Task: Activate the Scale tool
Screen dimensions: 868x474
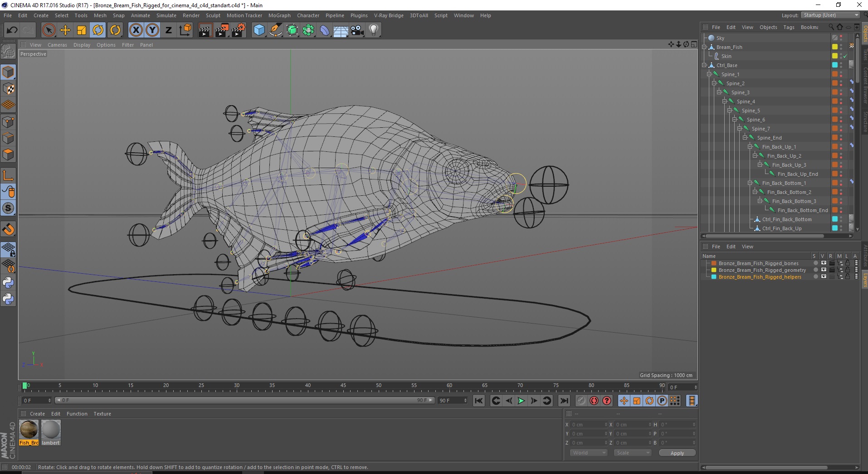Action: pyautogui.click(x=82, y=30)
